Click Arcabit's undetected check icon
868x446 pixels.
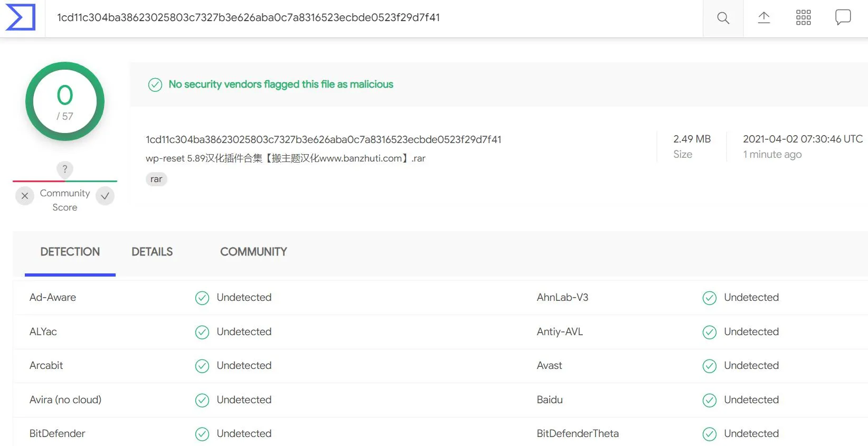click(202, 366)
